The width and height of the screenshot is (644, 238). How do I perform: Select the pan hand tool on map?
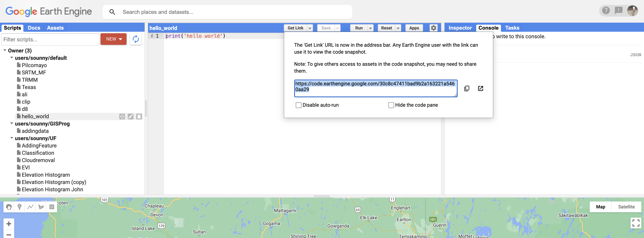pyautogui.click(x=9, y=207)
